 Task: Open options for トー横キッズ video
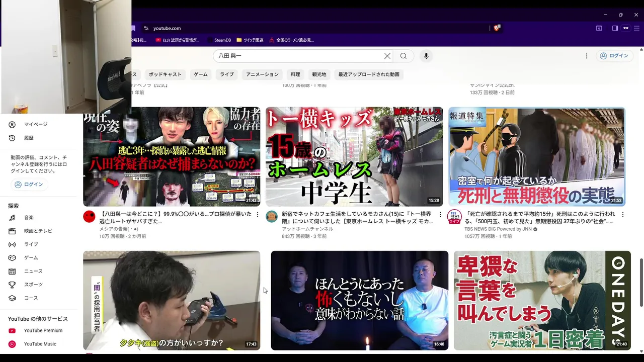pyautogui.click(x=440, y=215)
